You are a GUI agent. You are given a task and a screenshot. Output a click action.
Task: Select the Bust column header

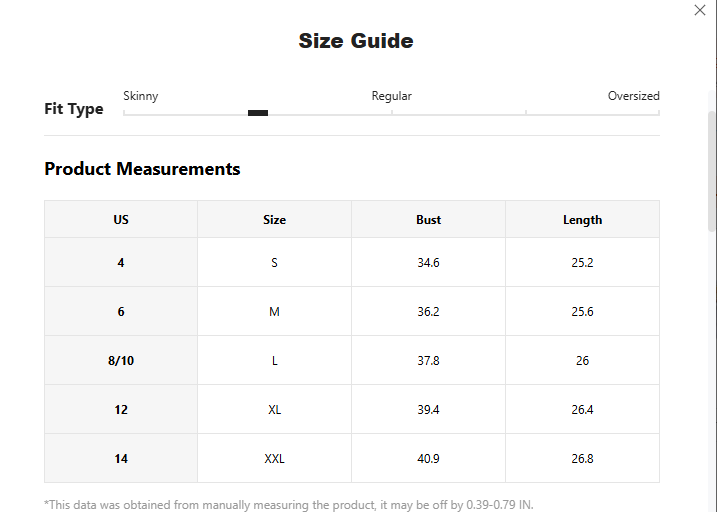point(428,220)
